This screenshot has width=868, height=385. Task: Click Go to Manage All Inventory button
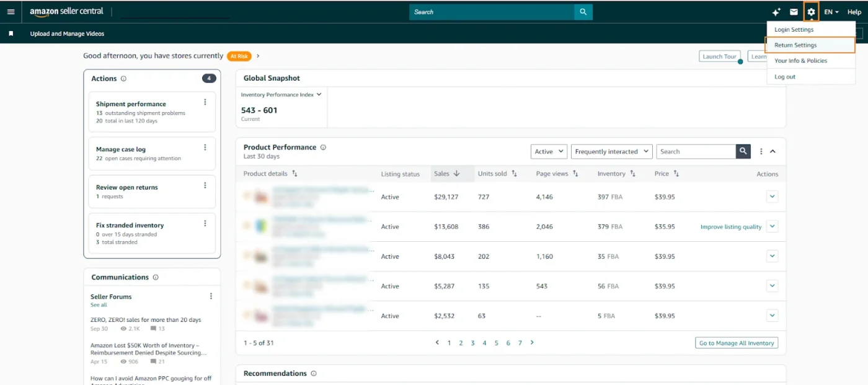pos(736,343)
